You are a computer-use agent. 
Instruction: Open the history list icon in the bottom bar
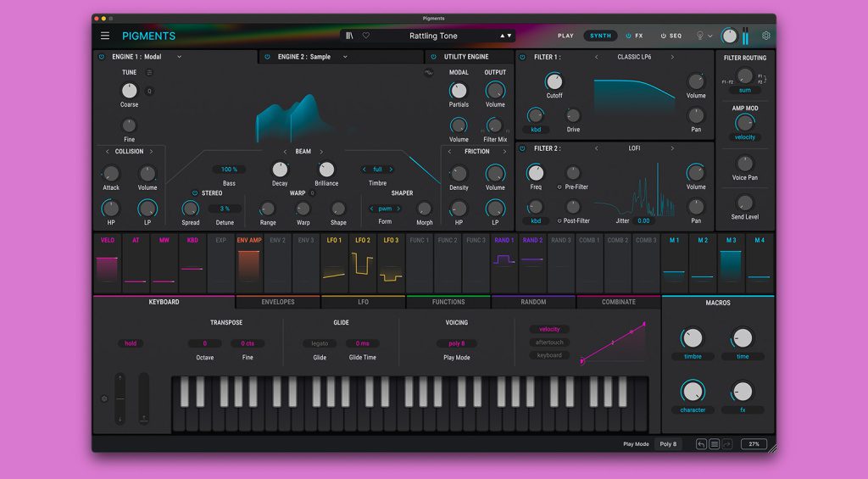pos(715,443)
